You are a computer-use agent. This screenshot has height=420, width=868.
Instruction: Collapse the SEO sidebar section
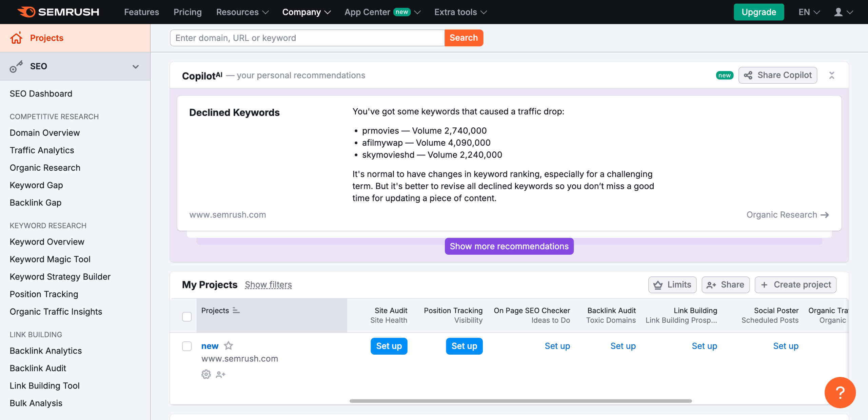click(x=135, y=66)
